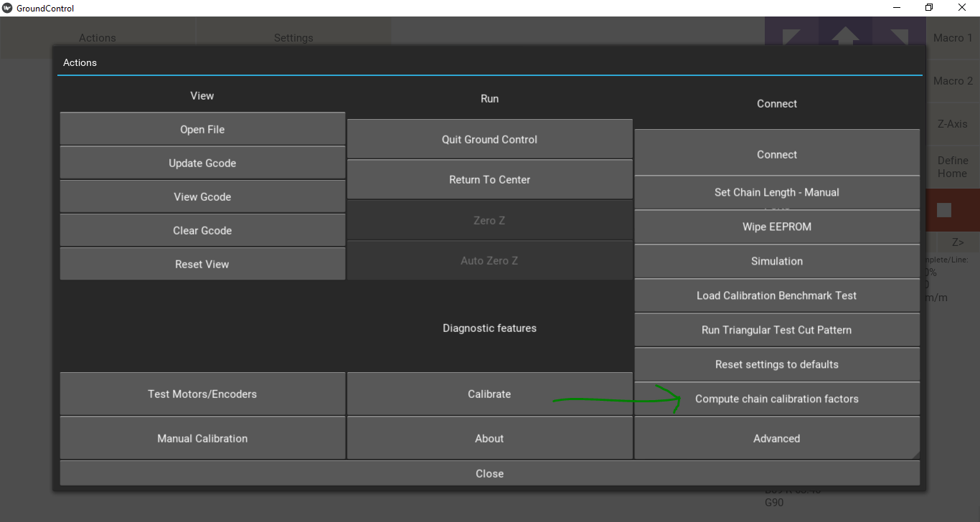The image size is (980, 522).
Task: Select Wipe EEPROM
Action: (777, 227)
